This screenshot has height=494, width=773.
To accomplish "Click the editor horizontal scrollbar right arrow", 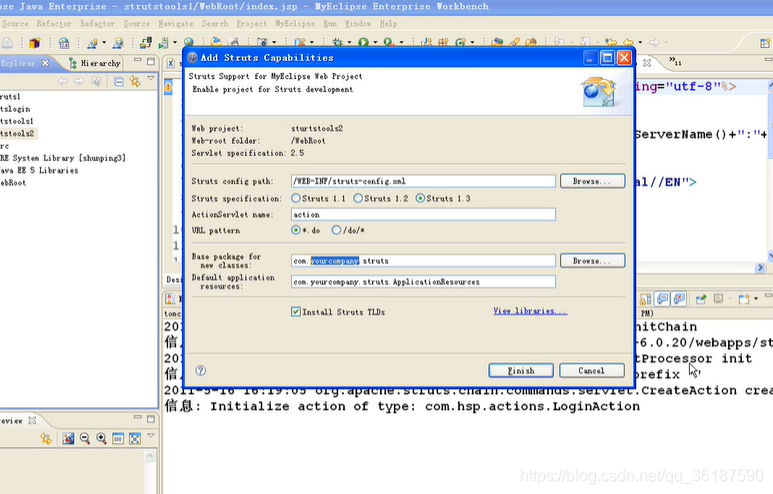I will click(x=760, y=267).
